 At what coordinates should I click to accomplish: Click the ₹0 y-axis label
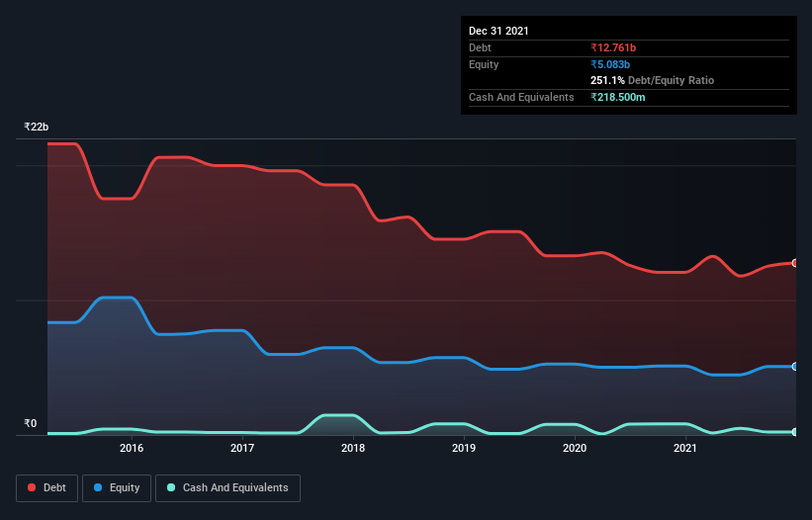(31, 423)
